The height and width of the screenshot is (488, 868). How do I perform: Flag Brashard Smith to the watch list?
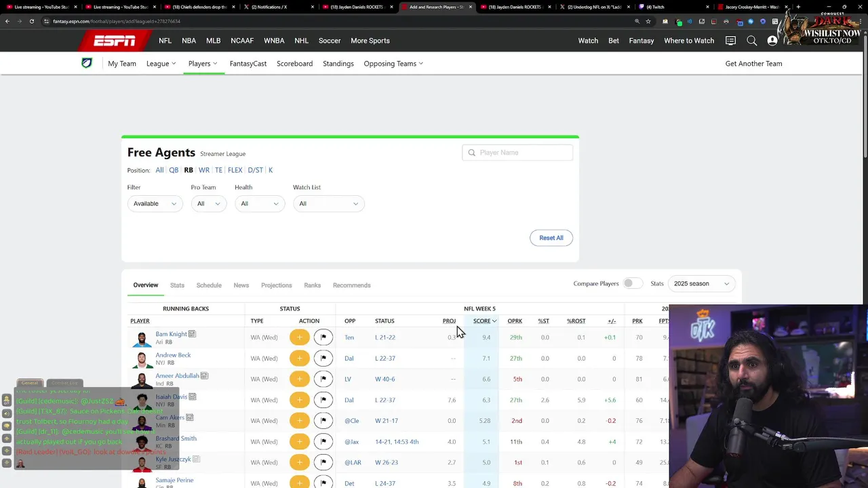click(x=323, y=442)
